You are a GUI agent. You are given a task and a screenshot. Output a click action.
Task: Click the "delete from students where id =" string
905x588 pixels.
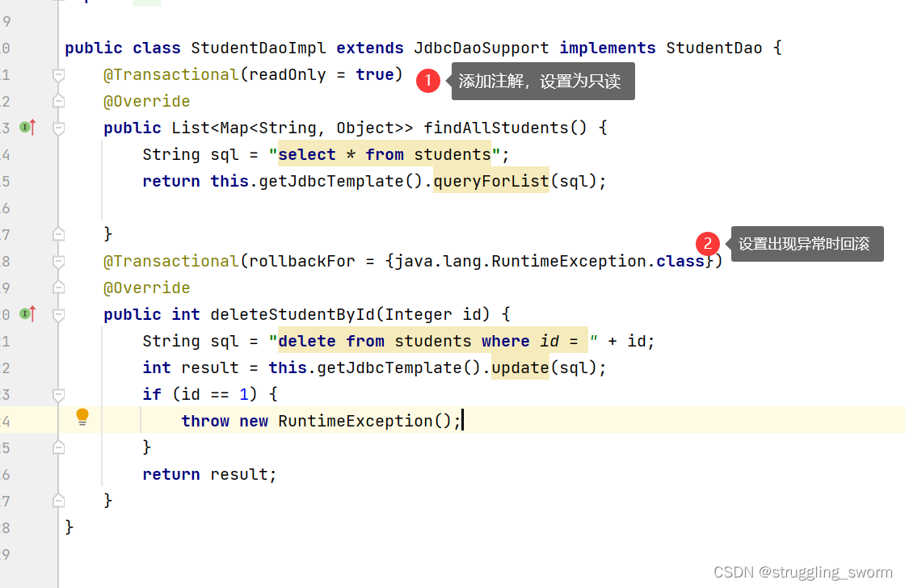[433, 341]
